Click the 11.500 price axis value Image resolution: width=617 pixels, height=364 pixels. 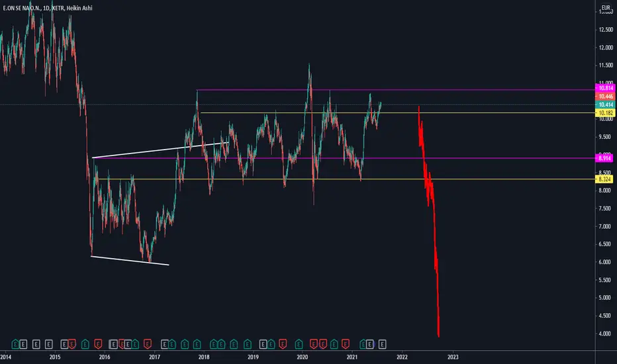point(606,66)
